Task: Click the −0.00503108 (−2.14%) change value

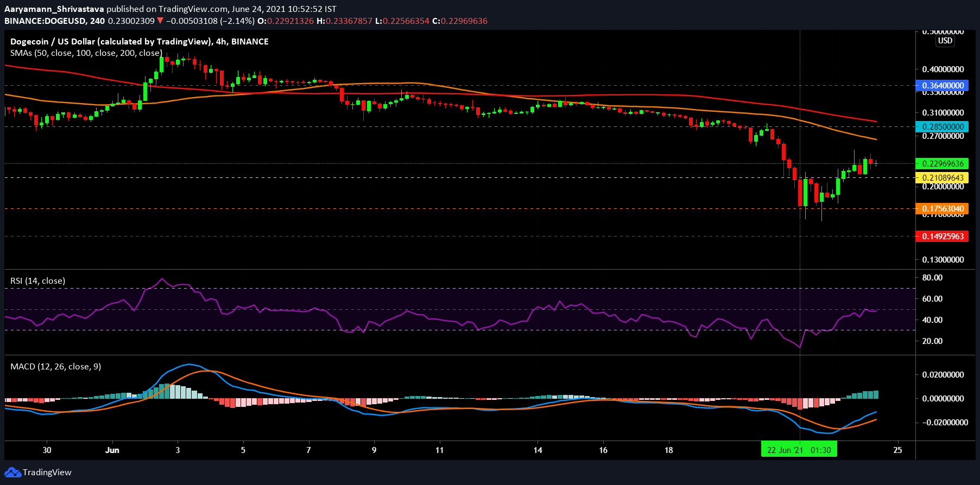Action: (210, 21)
